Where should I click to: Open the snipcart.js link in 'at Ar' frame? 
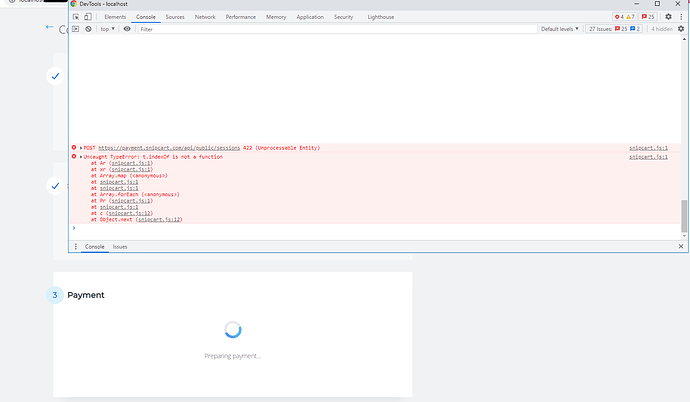click(131, 163)
